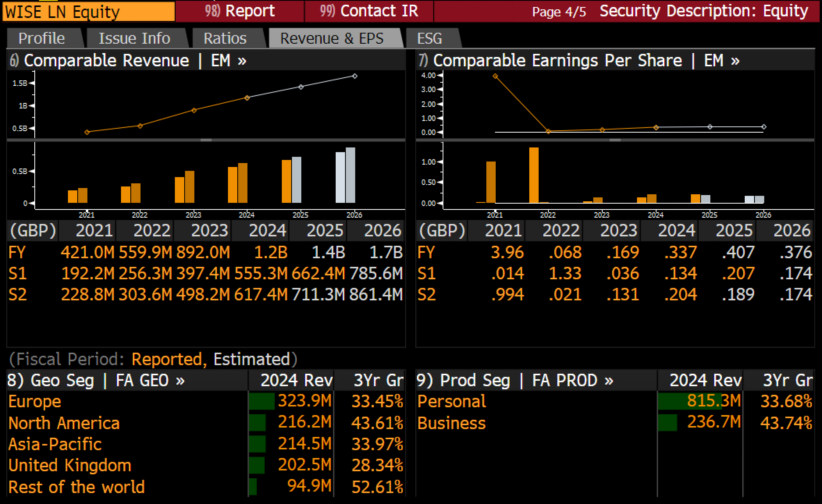Viewport: 822px width, 504px height.
Task: Select the Business product segment row
Action: point(615,423)
